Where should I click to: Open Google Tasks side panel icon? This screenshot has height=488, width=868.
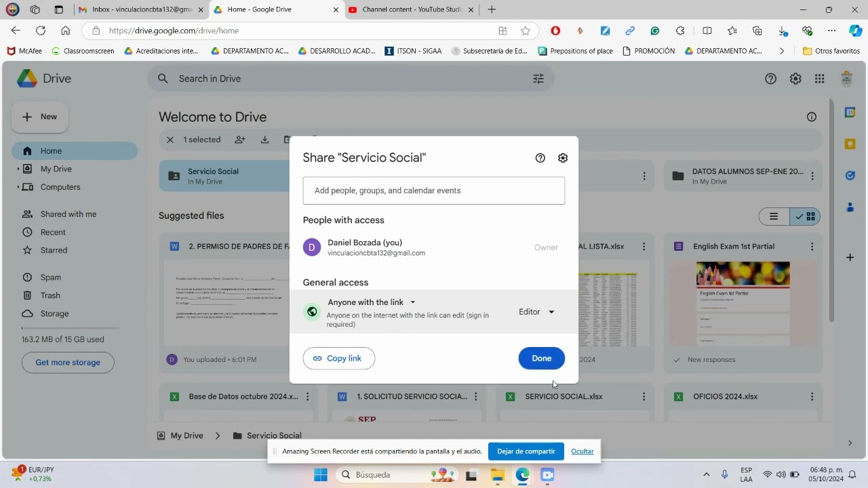tap(850, 176)
